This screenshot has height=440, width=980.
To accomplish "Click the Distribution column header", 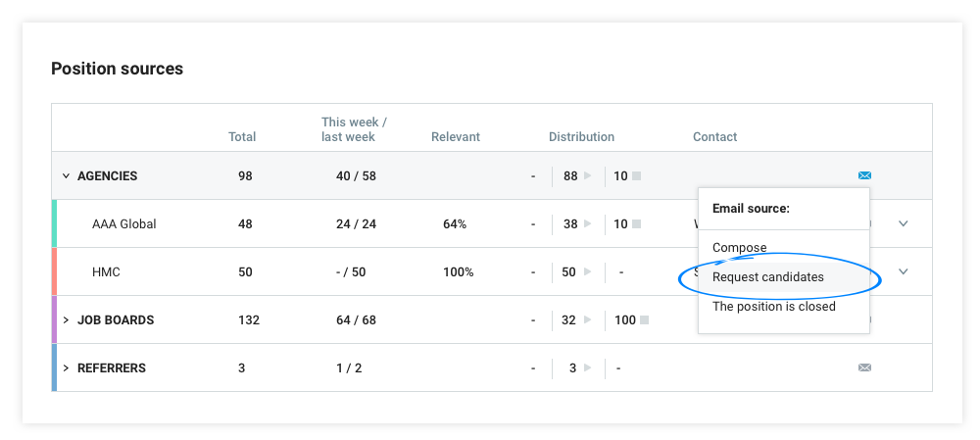I will click(581, 137).
